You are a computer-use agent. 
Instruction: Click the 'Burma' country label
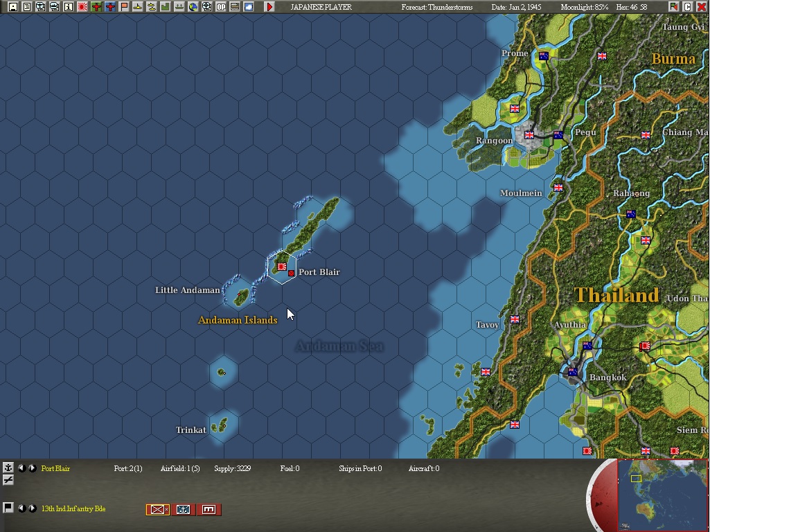(x=674, y=59)
